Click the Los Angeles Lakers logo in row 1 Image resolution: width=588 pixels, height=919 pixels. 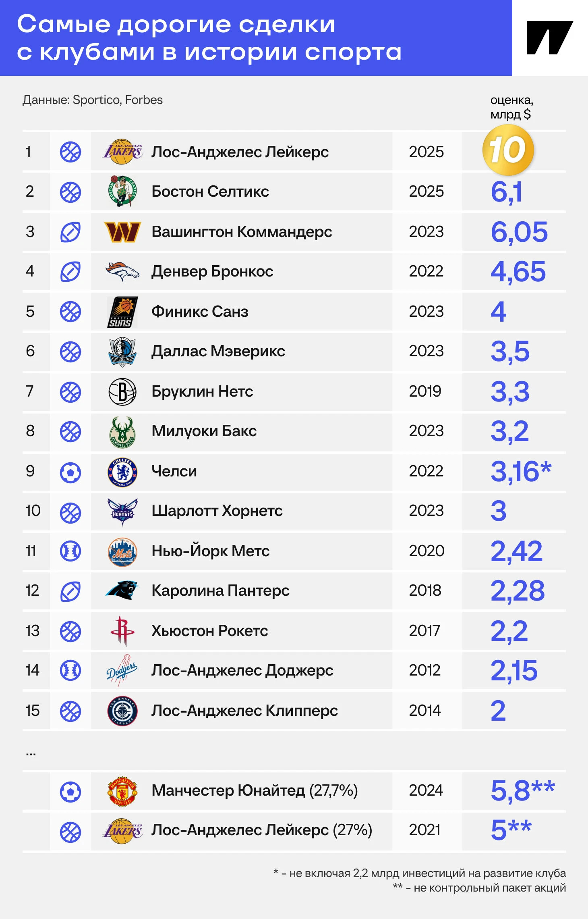122,152
